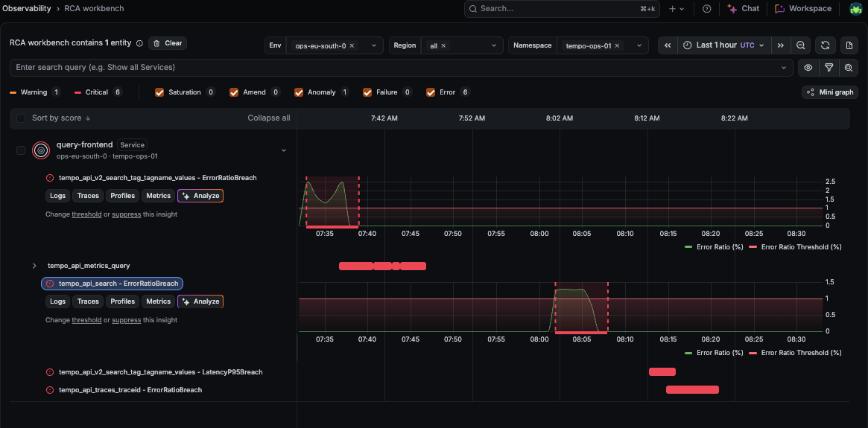The width and height of the screenshot is (868, 428).
Task: Remove the tempo-ops-01 Namespace chip
Action: coord(617,46)
